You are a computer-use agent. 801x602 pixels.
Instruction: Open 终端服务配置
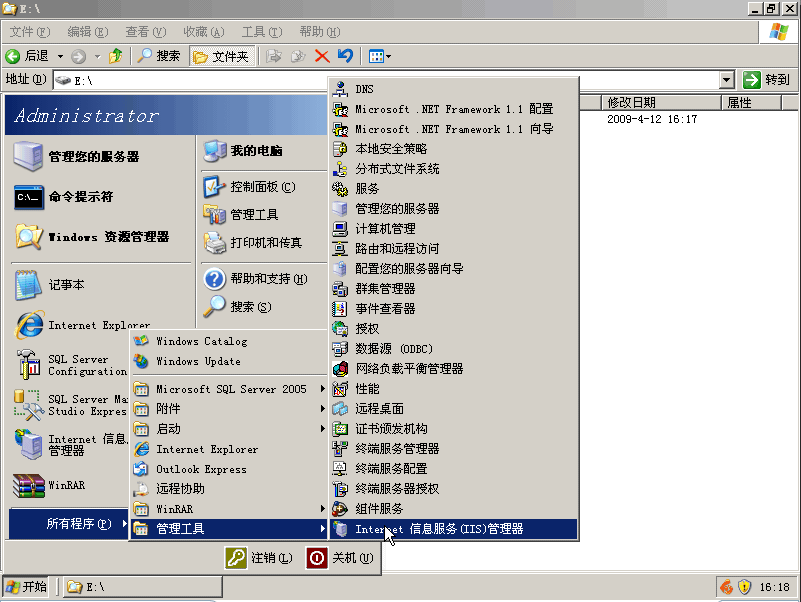[454, 469]
